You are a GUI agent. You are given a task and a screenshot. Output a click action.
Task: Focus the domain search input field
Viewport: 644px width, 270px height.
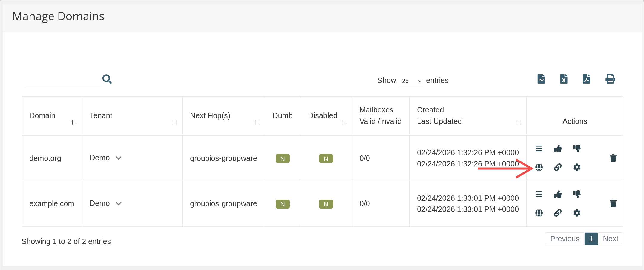tap(63, 80)
